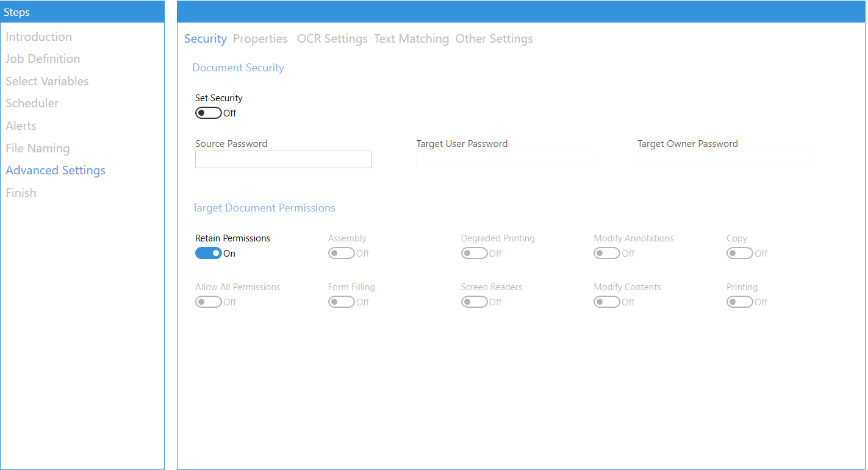The image size is (868, 470).
Task: Turn on Degraded Printing
Action: click(475, 252)
